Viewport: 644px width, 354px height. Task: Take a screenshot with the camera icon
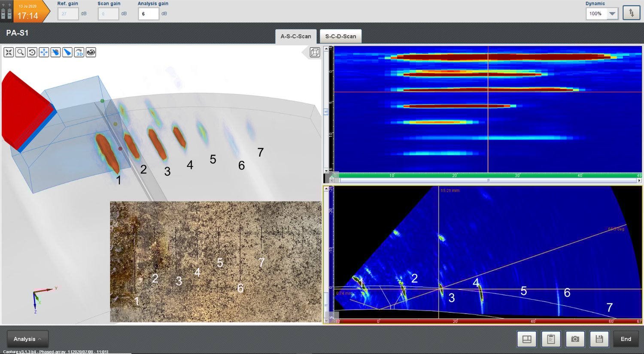click(x=575, y=339)
